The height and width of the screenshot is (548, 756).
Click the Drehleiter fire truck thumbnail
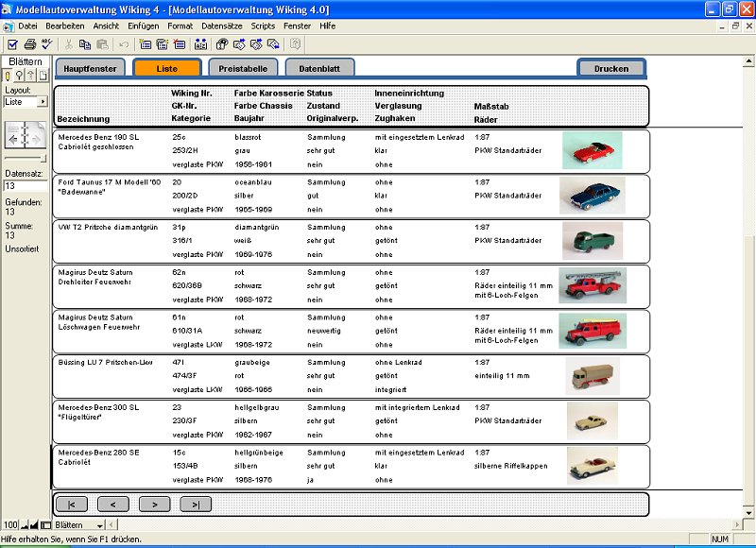[x=593, y=285]
